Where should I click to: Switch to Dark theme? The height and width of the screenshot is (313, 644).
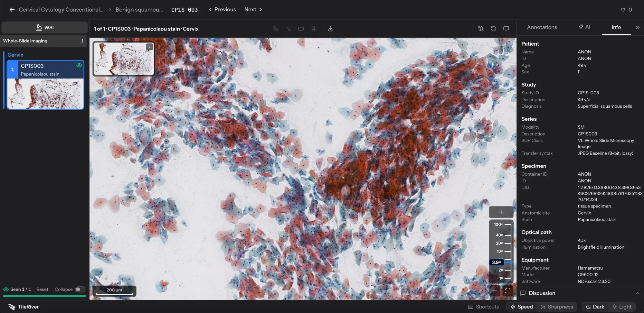pyautogui.click(x=595, y=307)
